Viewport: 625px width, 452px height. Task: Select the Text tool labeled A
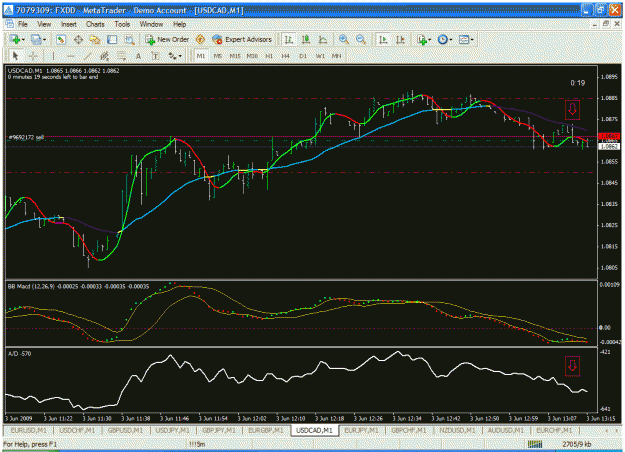[x=138, y=56]
